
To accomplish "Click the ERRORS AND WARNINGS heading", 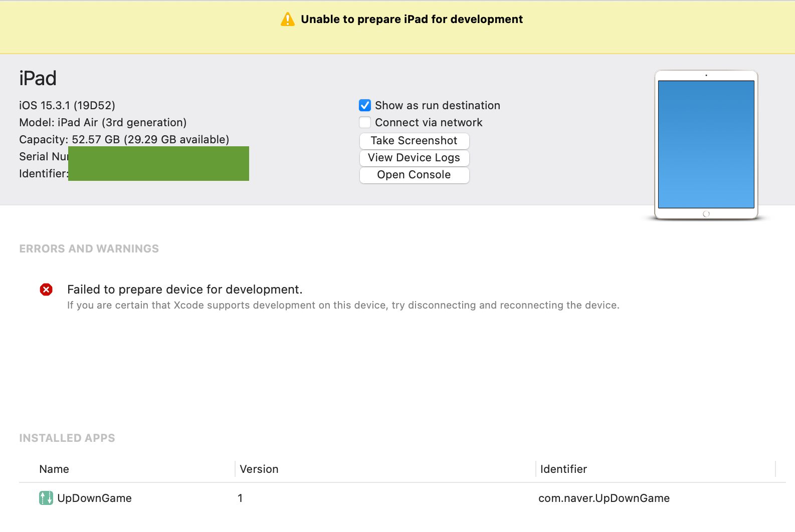I will [x=89, y=248].
